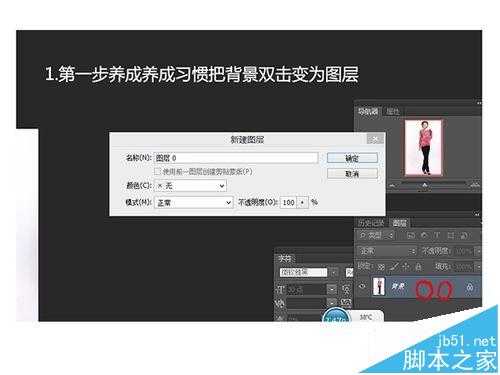Open Layers panel 不透明度 arrow
The height and width of the screenshot is (375, 500).
[x=478, y=251]
